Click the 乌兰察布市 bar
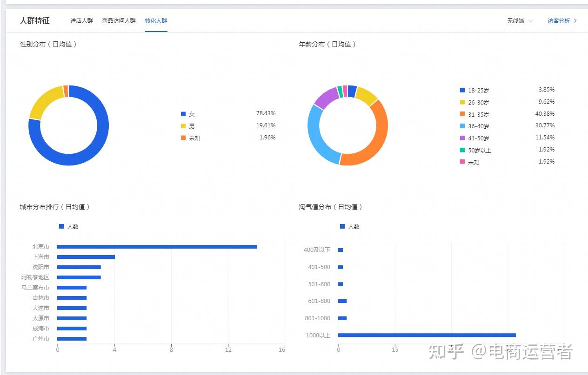 pyautogui.click(x=72, y=288)
